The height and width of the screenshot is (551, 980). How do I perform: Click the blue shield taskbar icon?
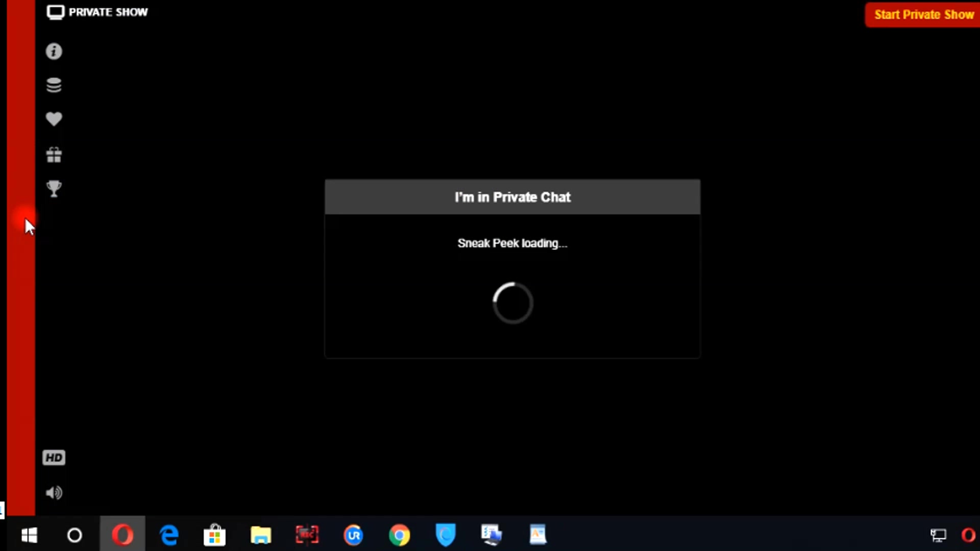(x=445, y=535)
